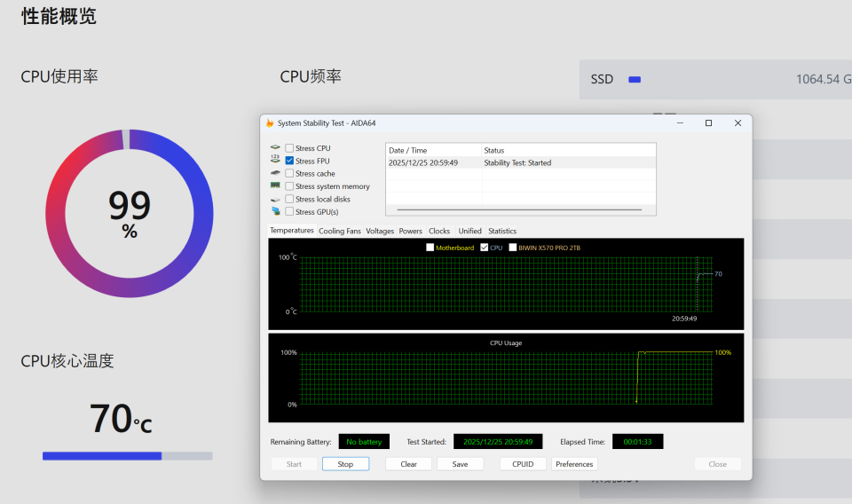Click the GPU monitor icon beside Stress GPU(s)

tap(275, 212)
